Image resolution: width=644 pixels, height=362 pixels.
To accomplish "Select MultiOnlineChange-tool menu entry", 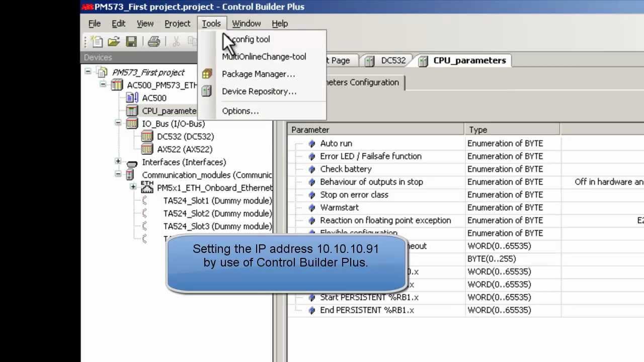I will 262,57.
